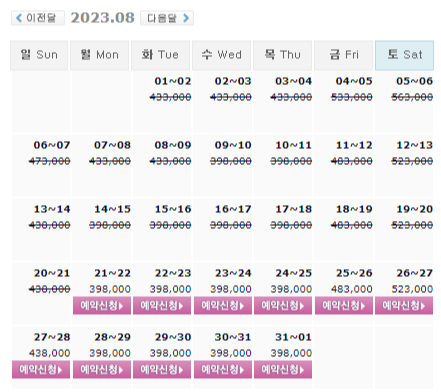Click the 523,000 price under 26~27
The height and width of the screenshot is (392, 441).
412,289
